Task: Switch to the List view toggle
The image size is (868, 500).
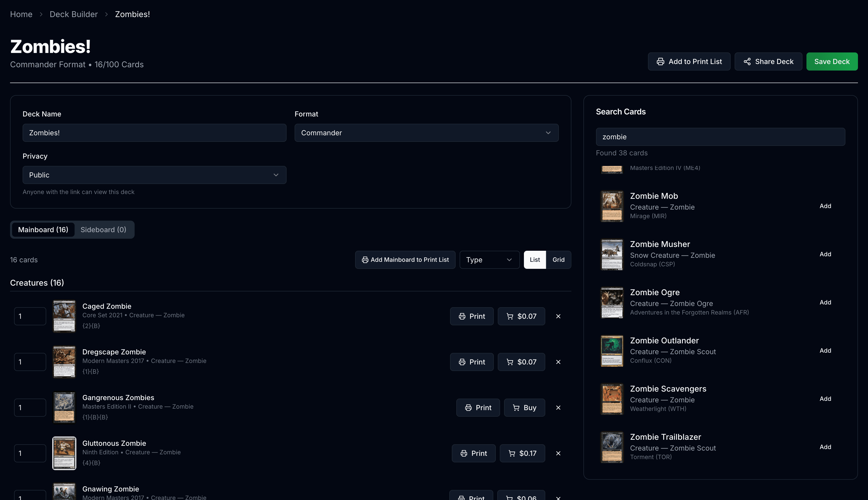Action: (535, 259)
